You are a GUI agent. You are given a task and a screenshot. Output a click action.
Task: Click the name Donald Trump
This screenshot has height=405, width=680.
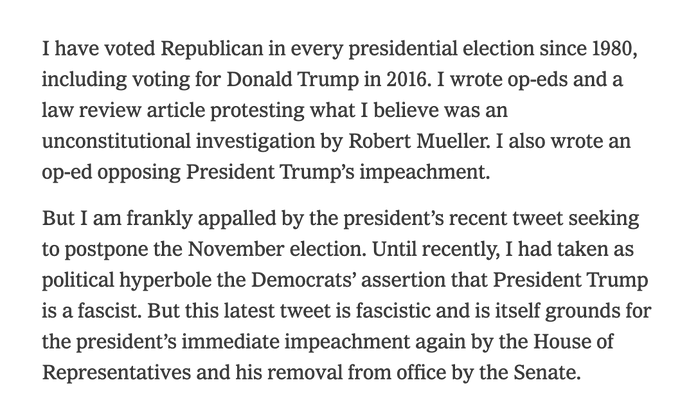click(x=292, y=79)
